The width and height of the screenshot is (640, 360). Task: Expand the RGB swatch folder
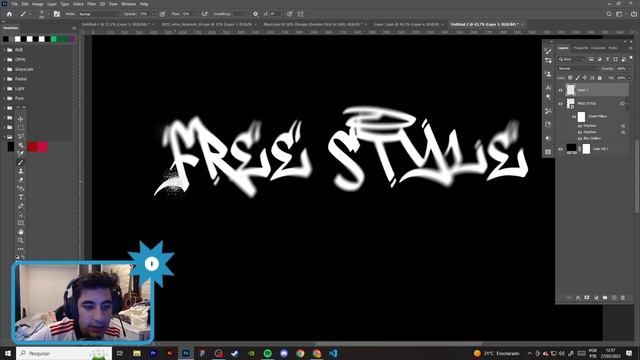4,50
